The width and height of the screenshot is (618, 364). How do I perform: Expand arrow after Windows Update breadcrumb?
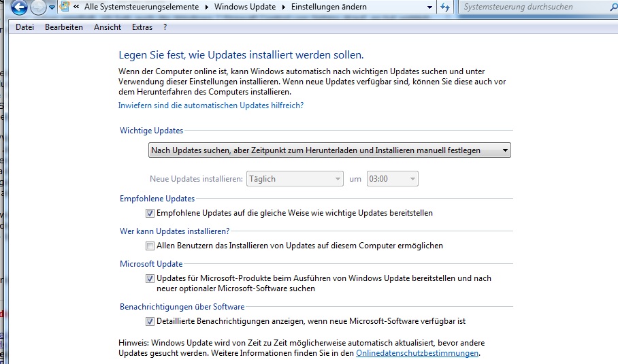click(284, 7)
